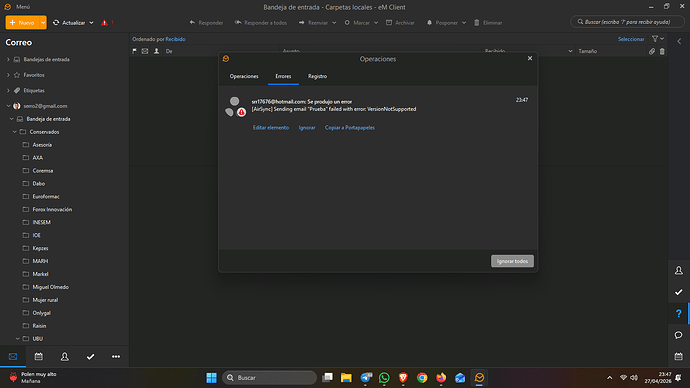Select the INESEM folder

[41, 222]
